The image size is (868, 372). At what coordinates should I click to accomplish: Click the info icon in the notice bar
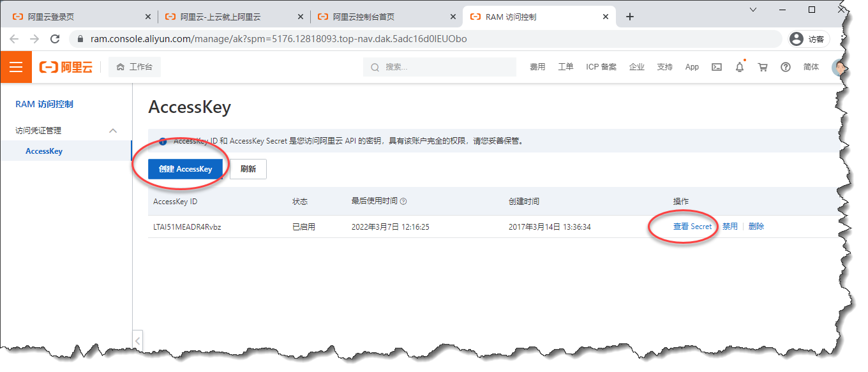click(163, 141)
